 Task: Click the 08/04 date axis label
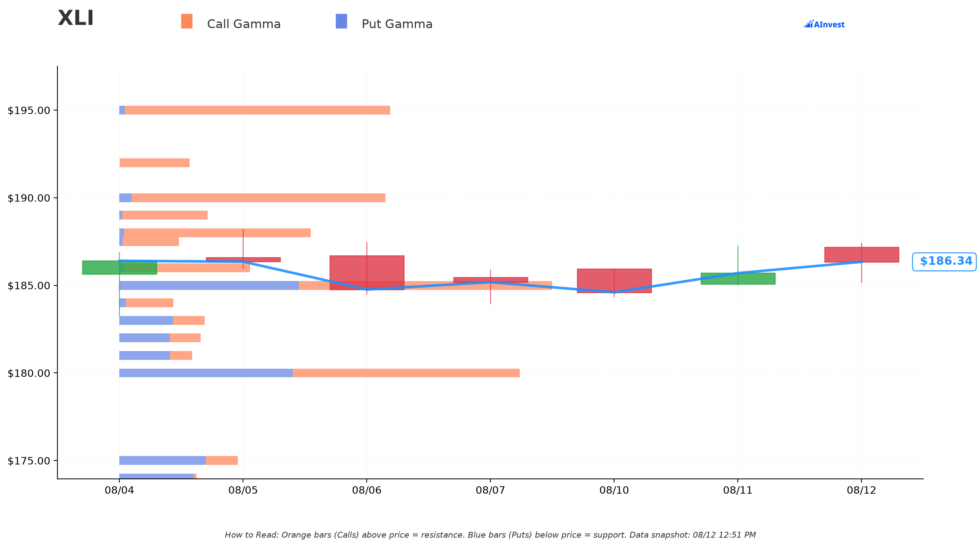119,490
